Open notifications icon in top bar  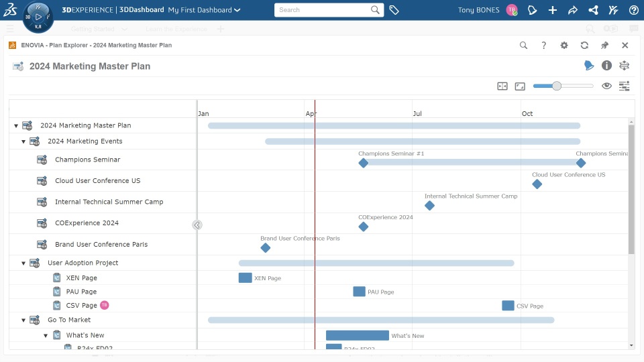pos(532,10)
